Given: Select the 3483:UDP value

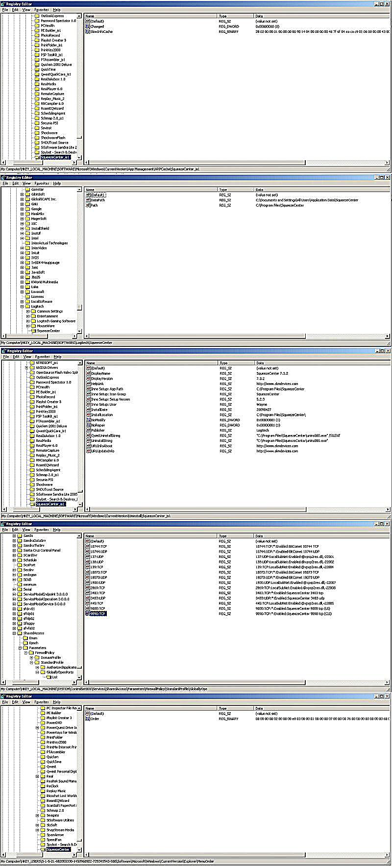Looking at the screenshot, I should (x=98, y=598).
